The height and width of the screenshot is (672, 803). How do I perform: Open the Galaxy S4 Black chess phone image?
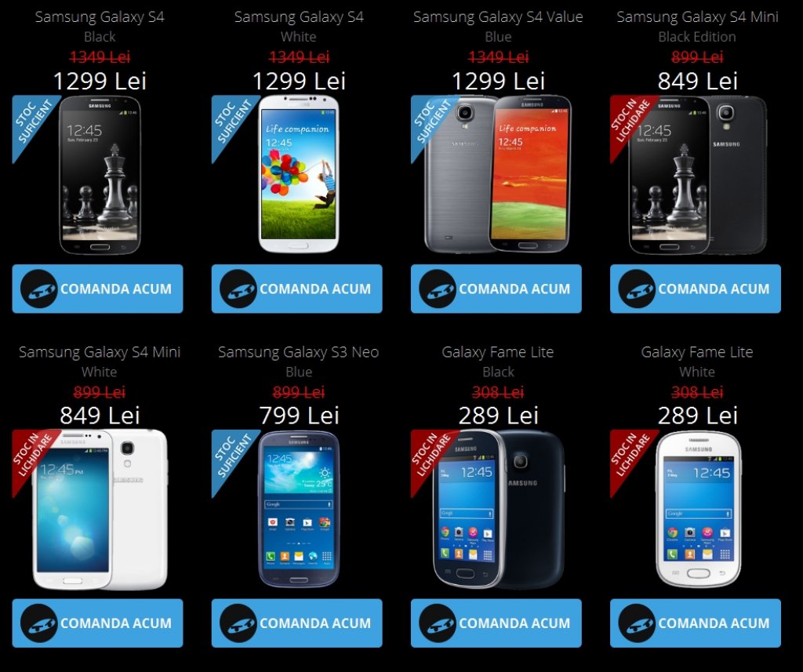100,175
